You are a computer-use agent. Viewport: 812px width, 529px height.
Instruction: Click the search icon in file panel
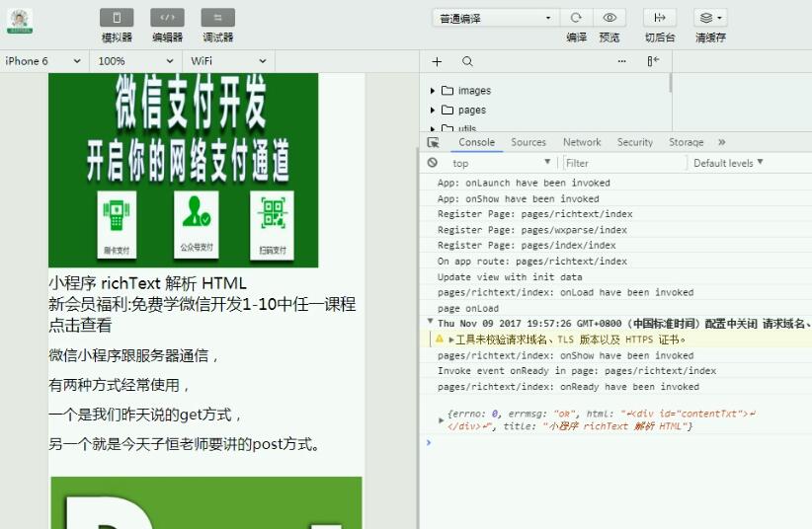[x=467, y=61]
